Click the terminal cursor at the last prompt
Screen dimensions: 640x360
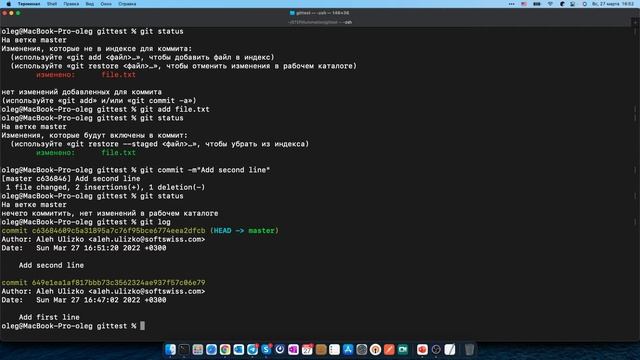tap(142, 326)
